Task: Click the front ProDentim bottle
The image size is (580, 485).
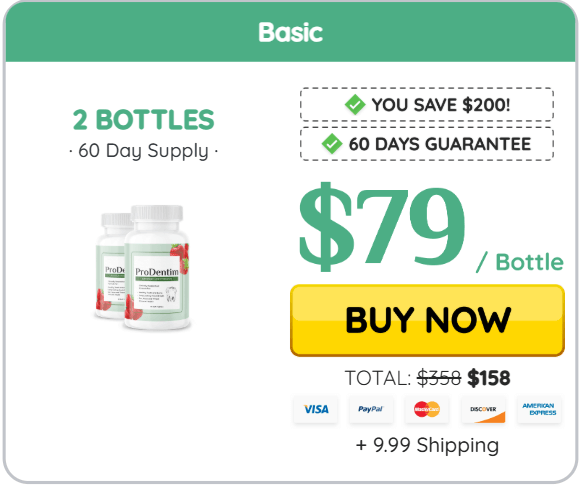Action: 157,267
